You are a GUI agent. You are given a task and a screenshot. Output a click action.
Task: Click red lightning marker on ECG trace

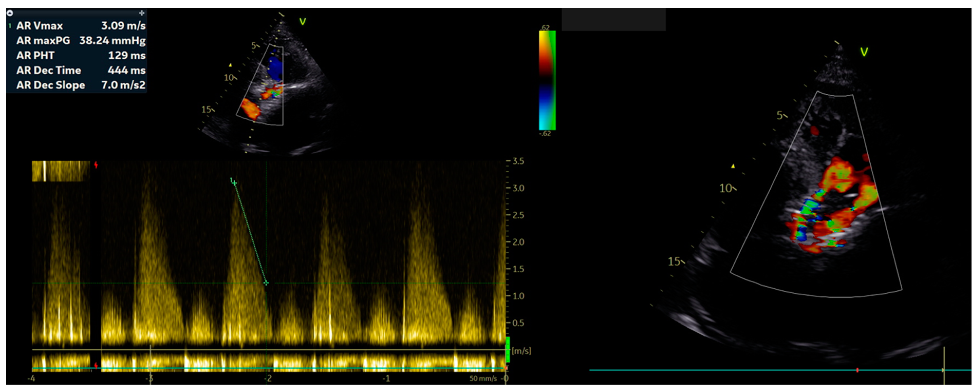(x=96, y=365)
